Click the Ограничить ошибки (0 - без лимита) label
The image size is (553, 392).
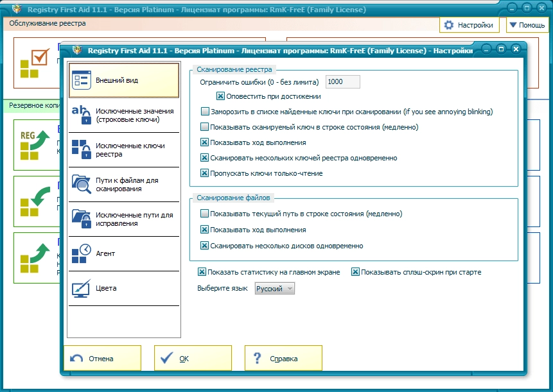[x=259, y=82]
